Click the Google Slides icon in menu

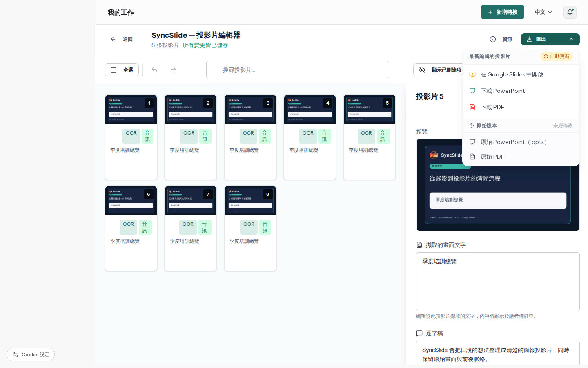click(472, 74)
